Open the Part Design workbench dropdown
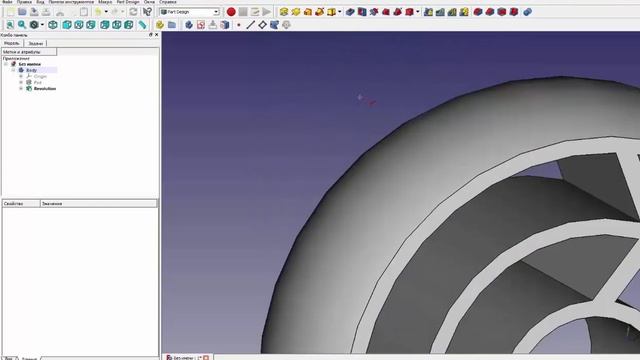 (190, 12)
